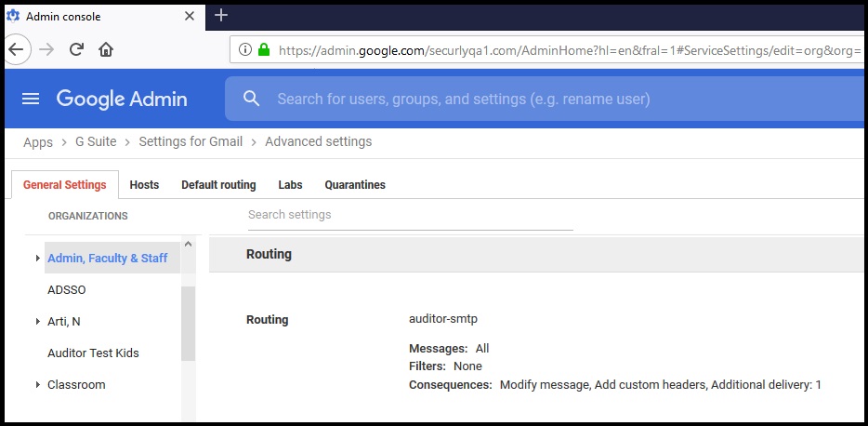View site info icon in address bar
This screenshot has height=426, width=868.
click(245, 49)
